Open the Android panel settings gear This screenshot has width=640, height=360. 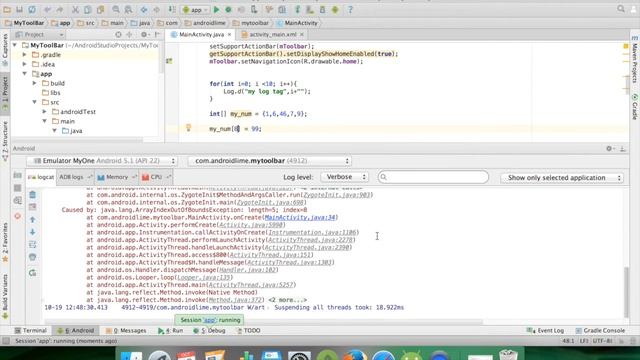(x=609, y=149)
